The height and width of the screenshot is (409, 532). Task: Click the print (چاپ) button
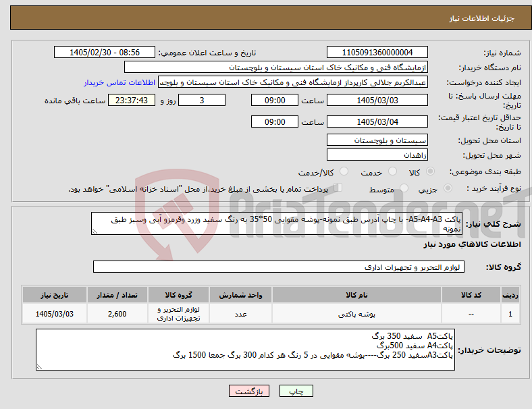coord(296,391)
